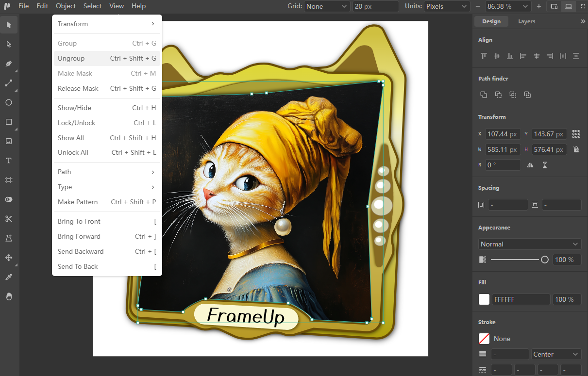Viewport: 588px width, 376px height.
Task: Pick the Scissors cut tool
Action: click(9, 219)
